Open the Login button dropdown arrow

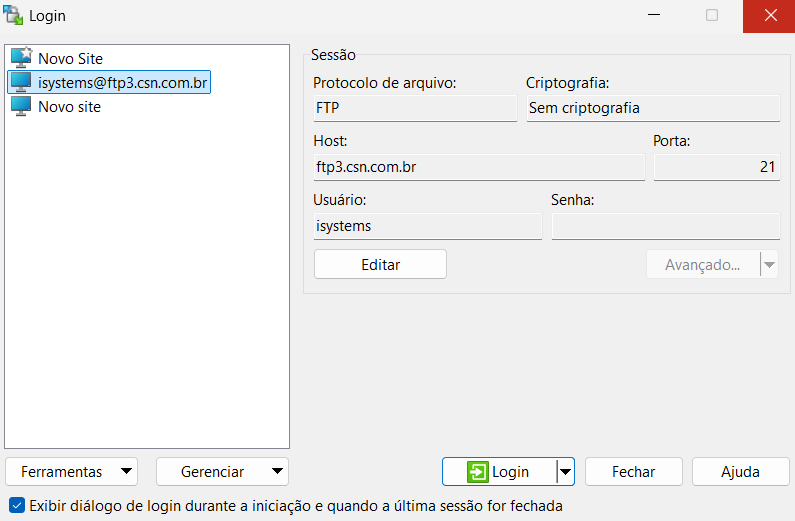(x=565, y=472)
